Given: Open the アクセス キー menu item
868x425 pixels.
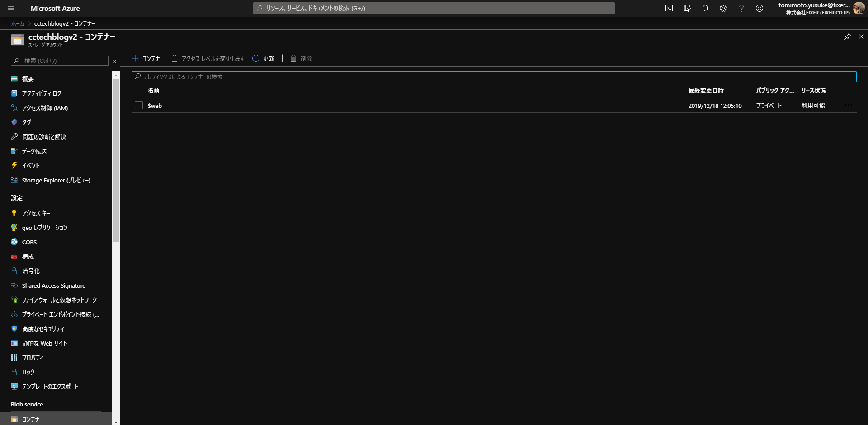Looking at the screenshot, I should [36, 213].
